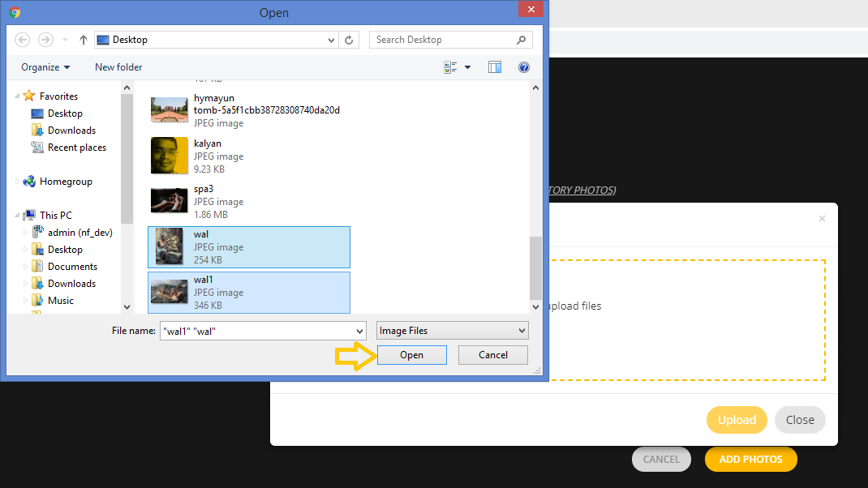Dismiss web modal with the X icon
This screenshot has height=488, width=868.
pyautogui.click(x=822, y=219)
